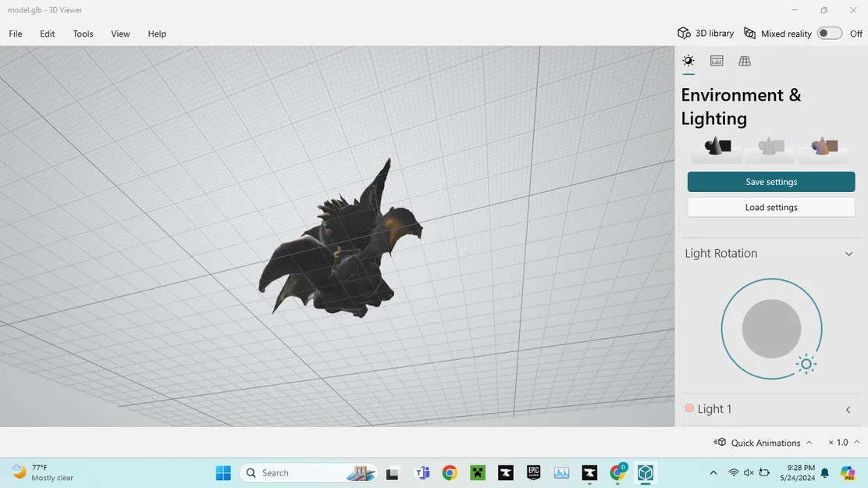Click the Wi-Fi network icon

tap(734, 473)
